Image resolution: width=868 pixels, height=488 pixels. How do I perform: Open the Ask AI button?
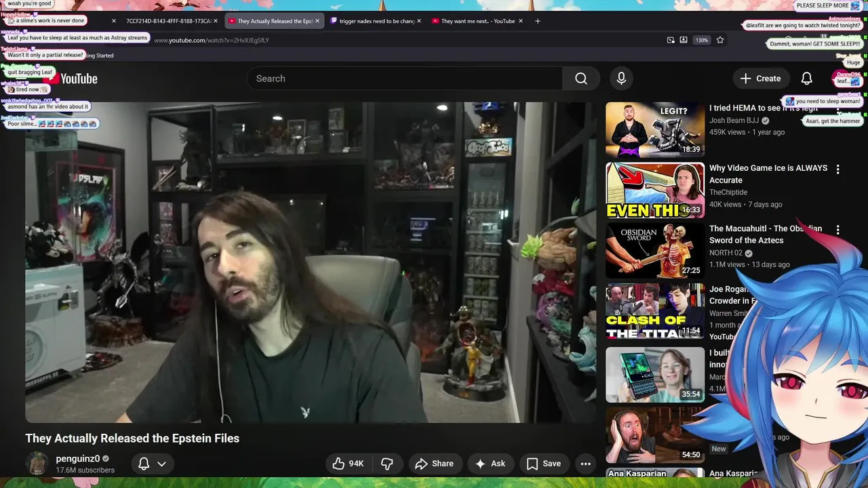[x=490, y=464]
